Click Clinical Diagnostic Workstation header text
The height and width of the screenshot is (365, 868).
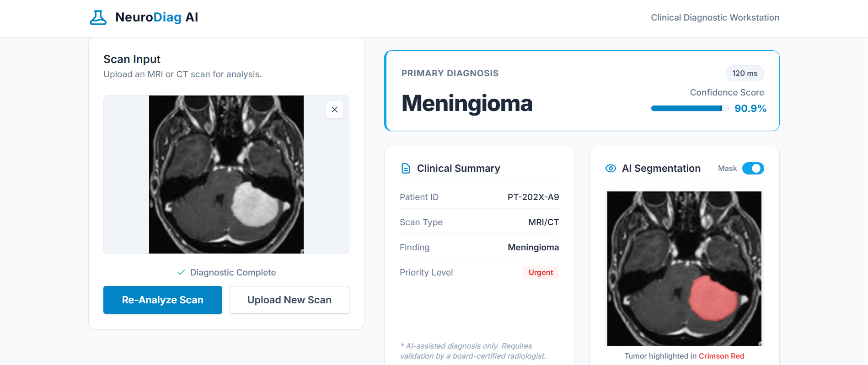pos(715,18)
